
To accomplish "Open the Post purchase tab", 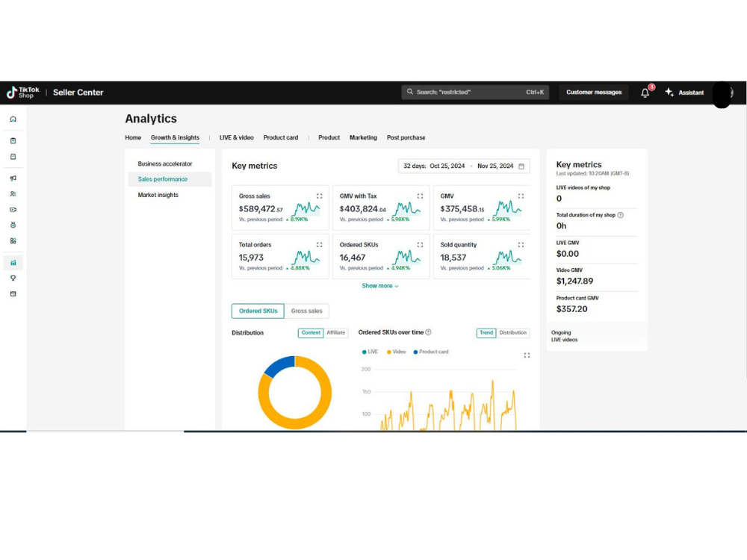I will (x=406, y=137).
